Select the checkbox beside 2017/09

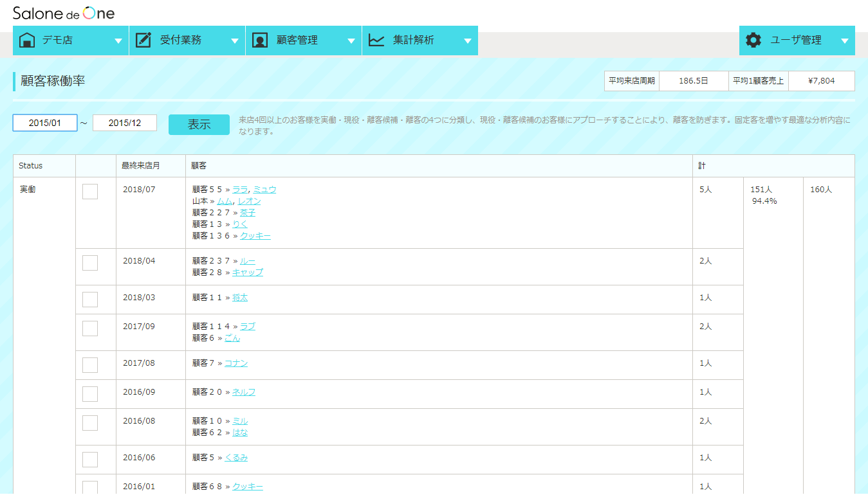point(90,328)
